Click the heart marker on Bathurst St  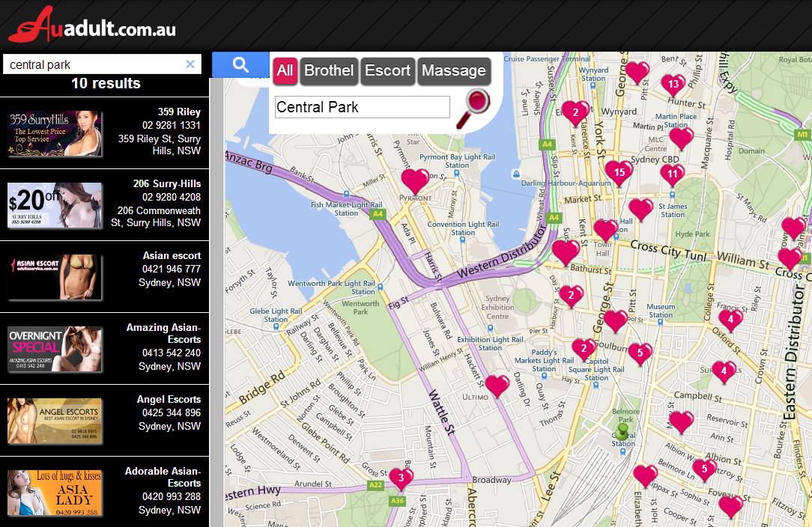(x=566, y=252)
